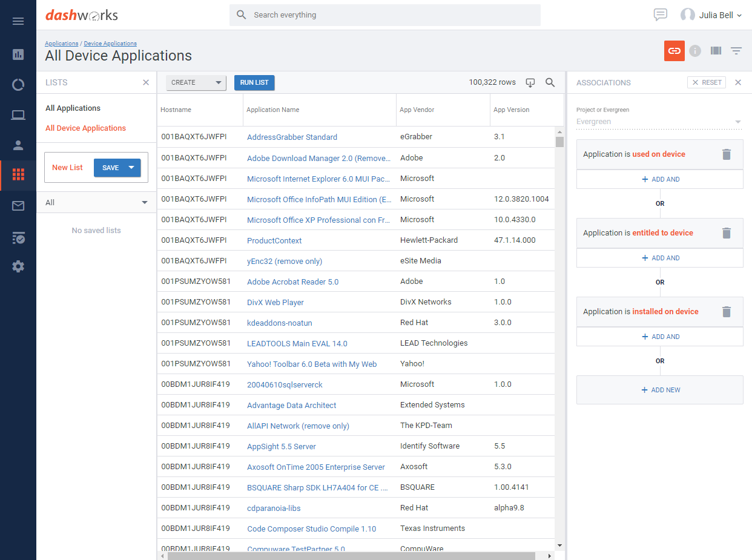Click the dashworks logo
The width and height of the screenshot is (752, 560).
pos(81,15)
